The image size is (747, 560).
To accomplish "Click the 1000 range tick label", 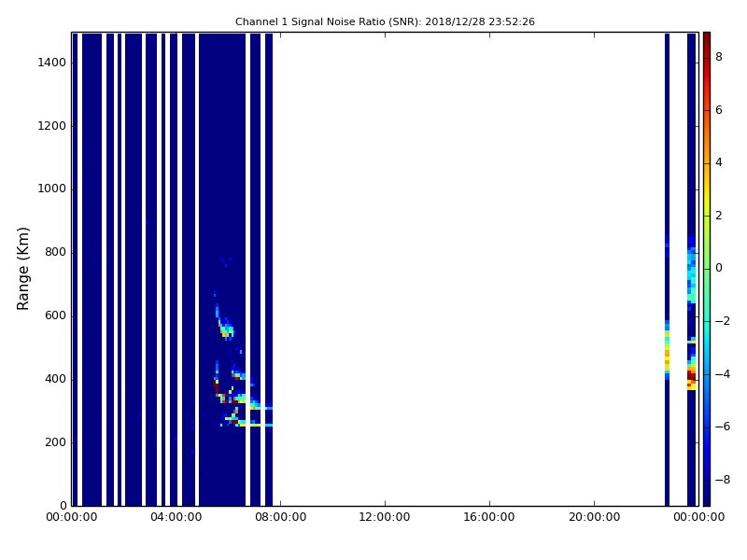I will tap(51, 189).
